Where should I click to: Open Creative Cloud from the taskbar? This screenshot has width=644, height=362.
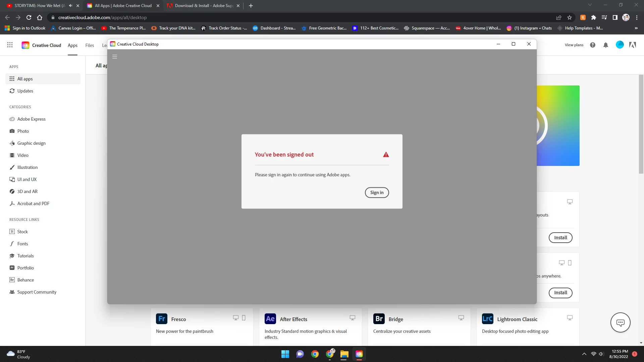click(359, 354)
